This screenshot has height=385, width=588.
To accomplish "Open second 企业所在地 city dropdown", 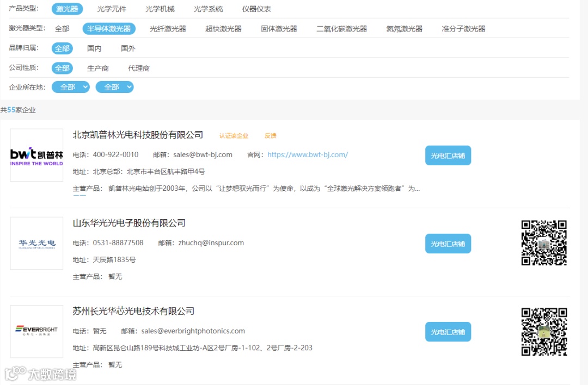I will [x=114, y=87].
